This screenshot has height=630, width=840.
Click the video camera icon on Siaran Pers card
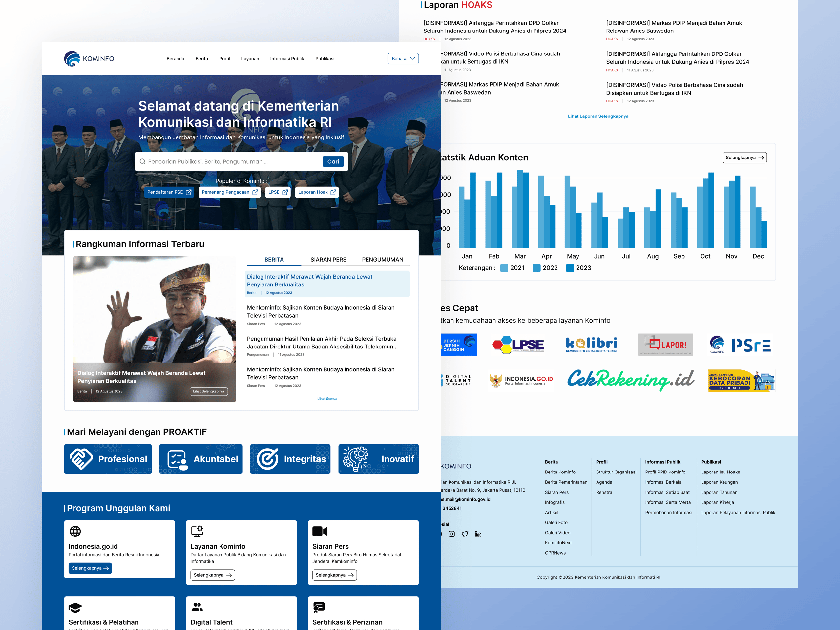click(x=319, y=531)
